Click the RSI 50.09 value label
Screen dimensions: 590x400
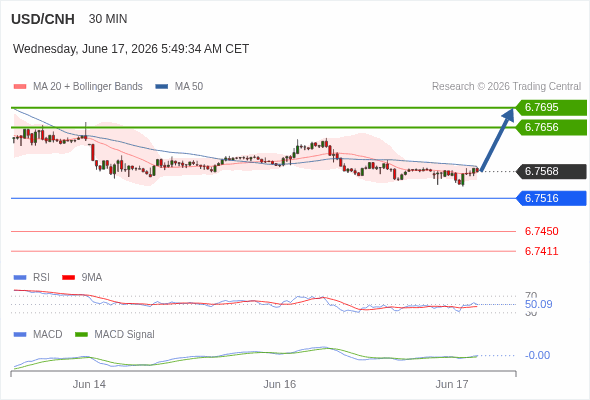coord(538,304)
